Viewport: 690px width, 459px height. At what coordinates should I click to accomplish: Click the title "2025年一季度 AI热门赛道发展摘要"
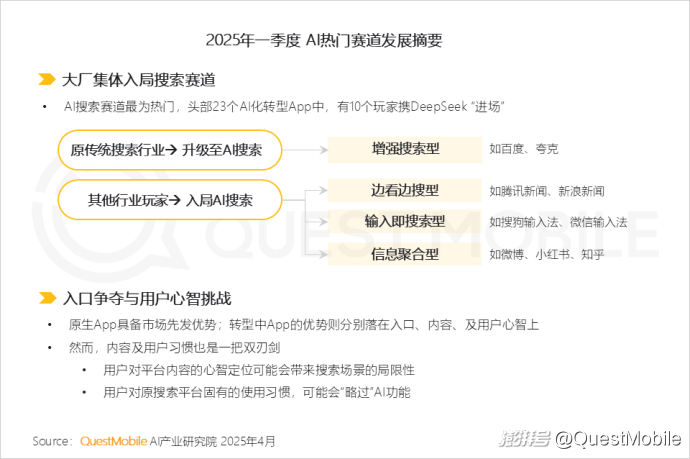coord(324,40)
